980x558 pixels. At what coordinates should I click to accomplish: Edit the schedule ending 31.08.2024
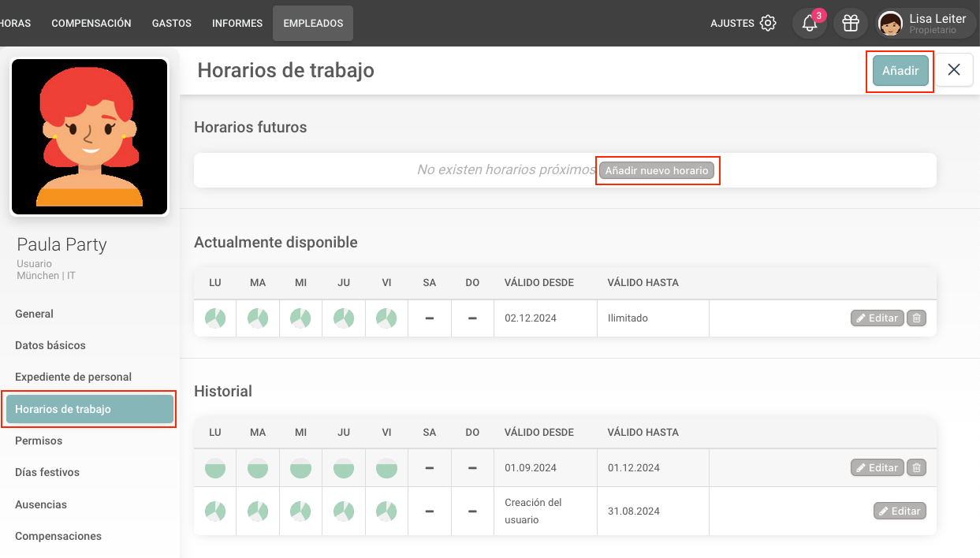(x=900, y=511)
